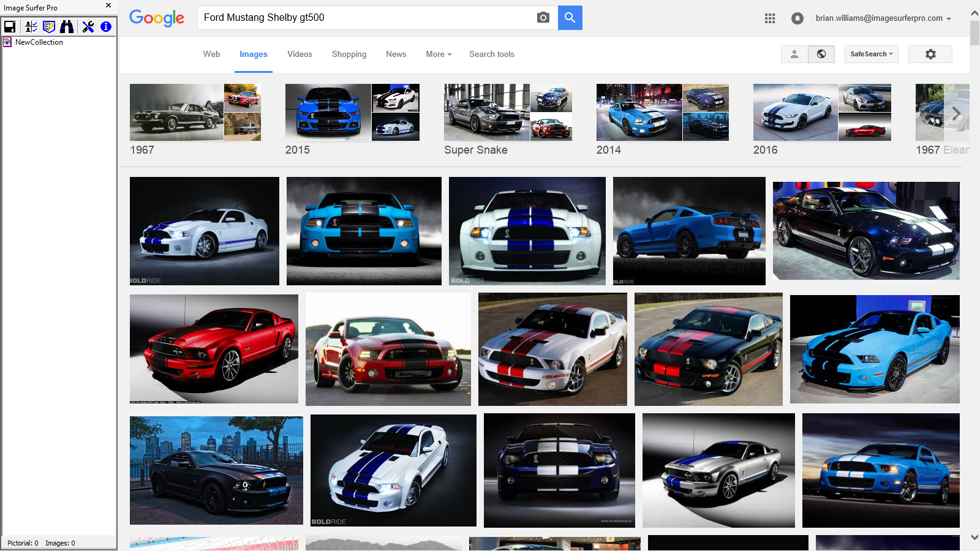Click the vertical scrollbar thumb
Image resolution: width=980 pixels, height=551 pixels.
click(974, 33)
